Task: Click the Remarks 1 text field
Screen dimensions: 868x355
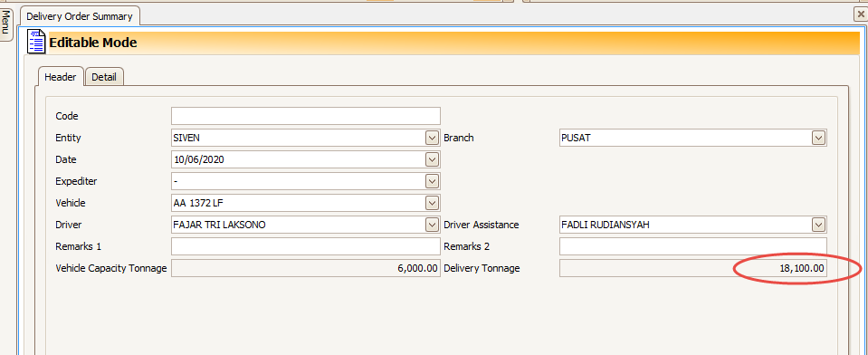Action: coord(306,246)
